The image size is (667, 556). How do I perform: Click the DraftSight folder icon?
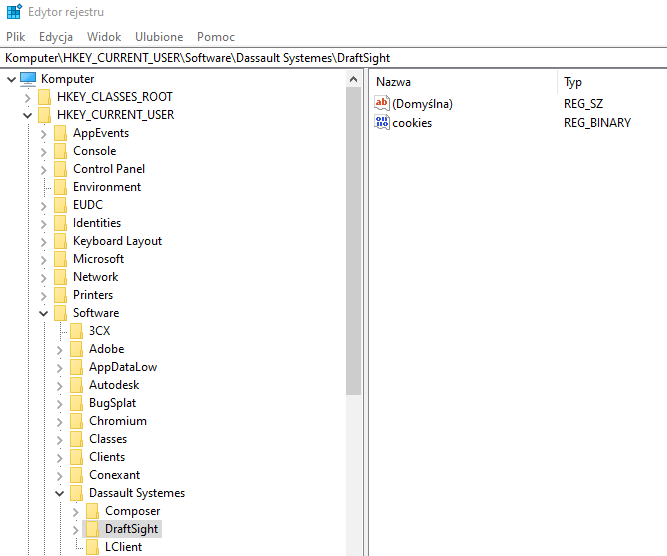pyautogui.click(x=92, y=529)
